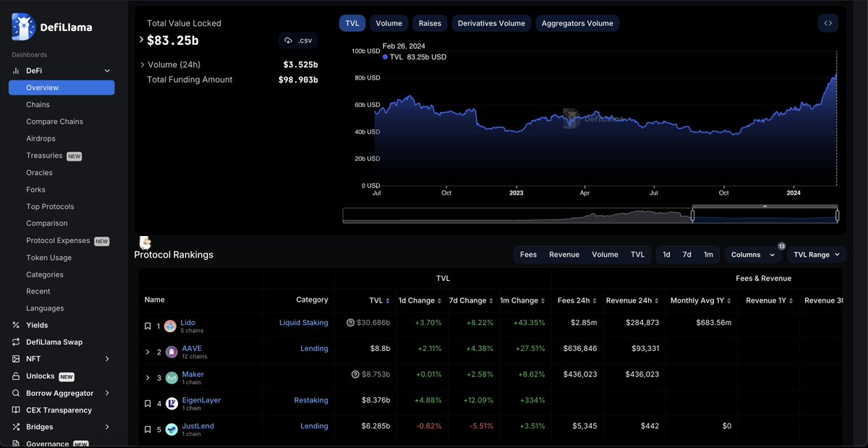Image resolution: width=868 pixels, height=448 pixels.
Task: Click the DeFi bar-chart sidebar icon
Action: (x=16, y=70)
